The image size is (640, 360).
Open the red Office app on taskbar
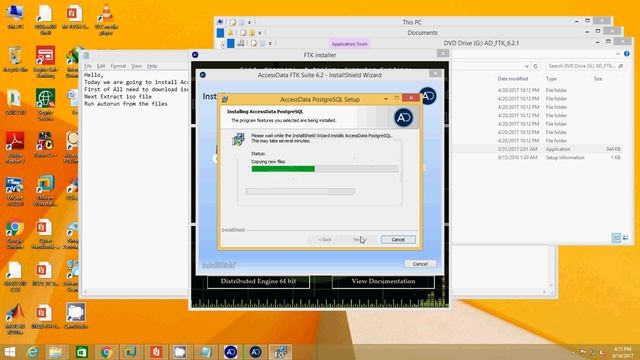[x=156, y=352]
